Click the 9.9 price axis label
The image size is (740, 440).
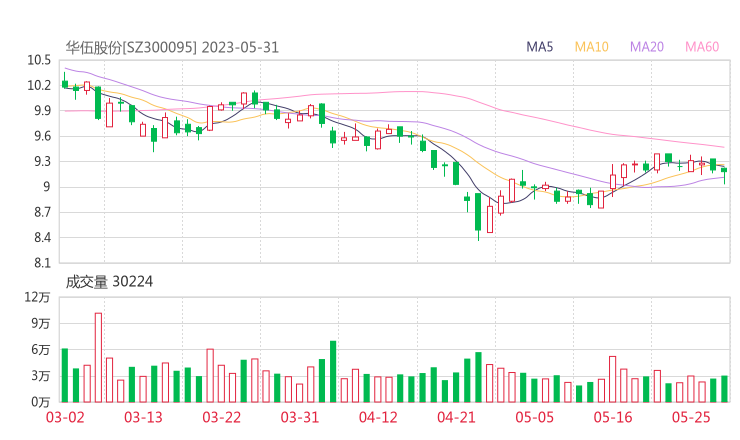pyautogui.click(x=42, y=111)
